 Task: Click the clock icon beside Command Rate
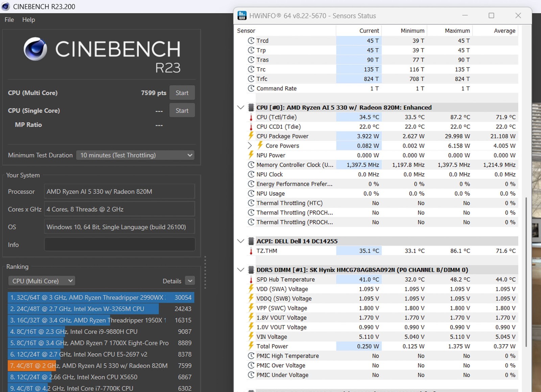(x=251, y=89)
